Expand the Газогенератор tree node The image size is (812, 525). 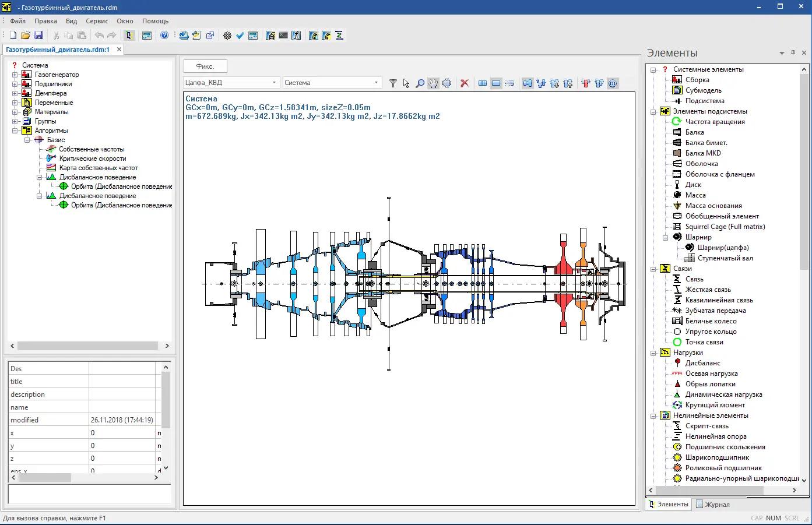click(15, 75)
